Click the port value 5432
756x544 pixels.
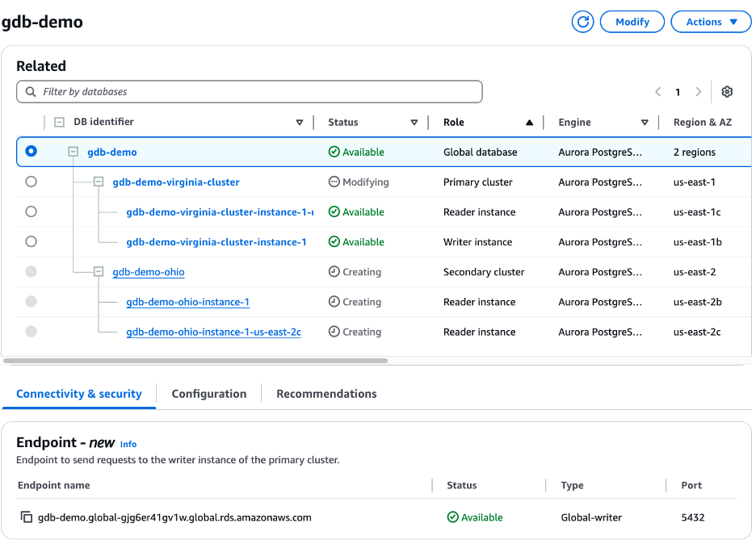point(693,517)
